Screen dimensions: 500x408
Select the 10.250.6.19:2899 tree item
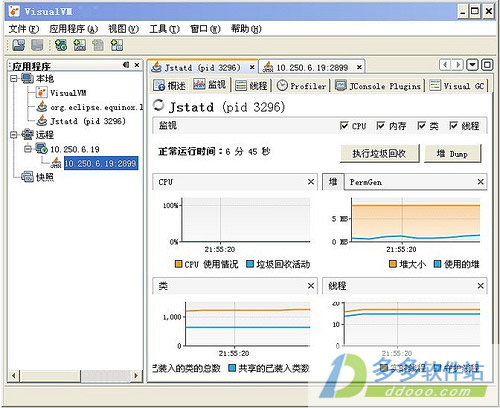[100, 163]
